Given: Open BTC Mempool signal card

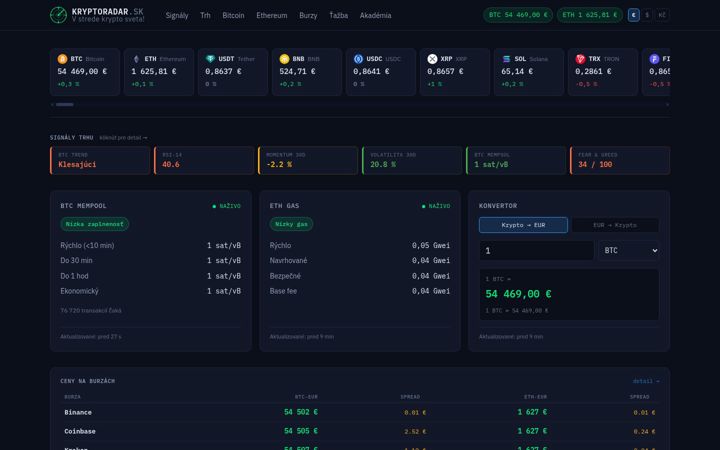Looking at the screenshot, I should [x=516, y=160].
